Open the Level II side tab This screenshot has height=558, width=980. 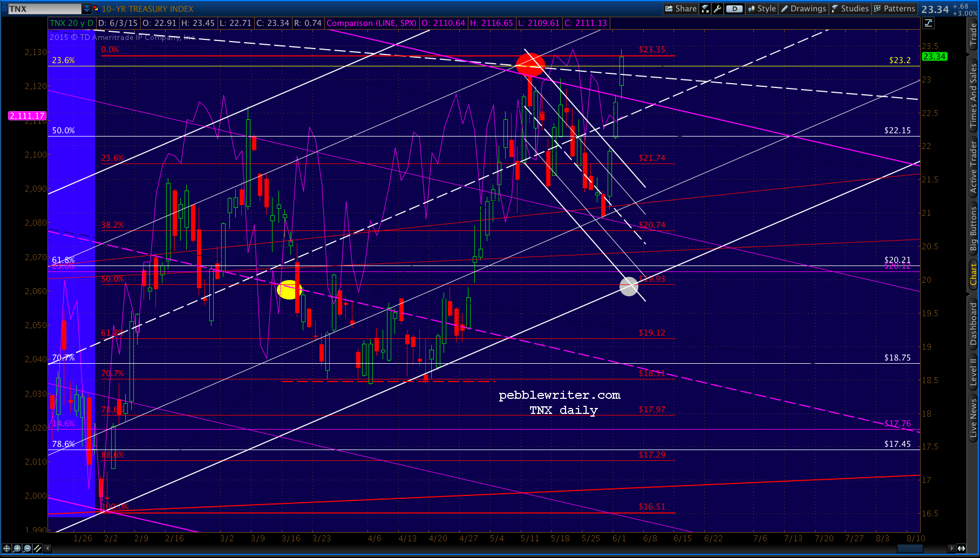point(974,372)
